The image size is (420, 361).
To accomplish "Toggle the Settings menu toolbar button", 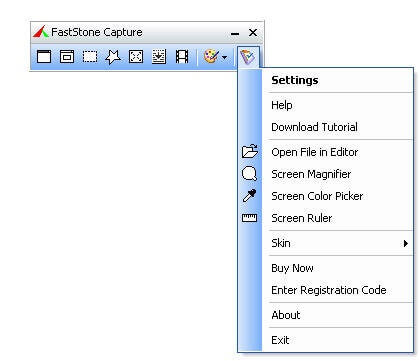I will 248,57.
